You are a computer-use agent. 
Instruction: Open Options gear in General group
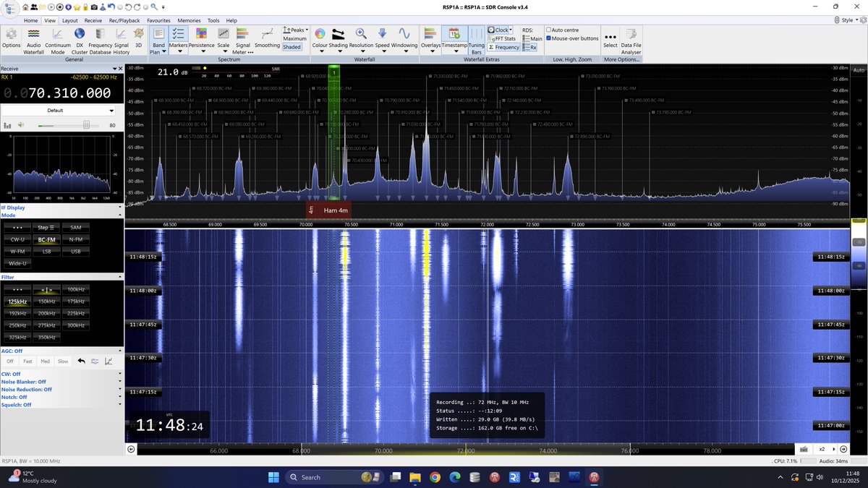click(x=12, y=38)
